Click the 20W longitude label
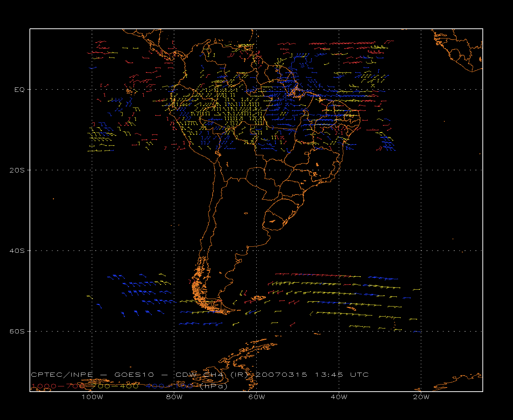Image resolution: width=513 pixels, height=420 pixels. coord(421,397)
